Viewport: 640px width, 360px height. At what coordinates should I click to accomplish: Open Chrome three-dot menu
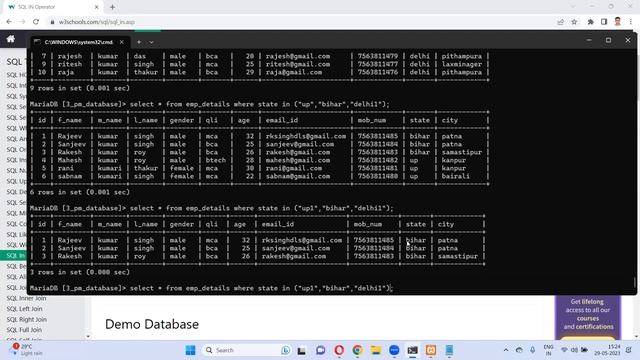(x=631, y=22)
